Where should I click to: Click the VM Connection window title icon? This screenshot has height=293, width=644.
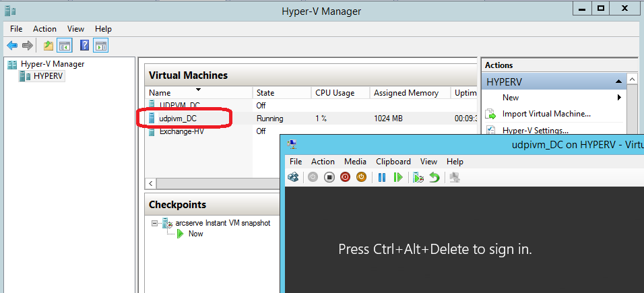[293, 144]
